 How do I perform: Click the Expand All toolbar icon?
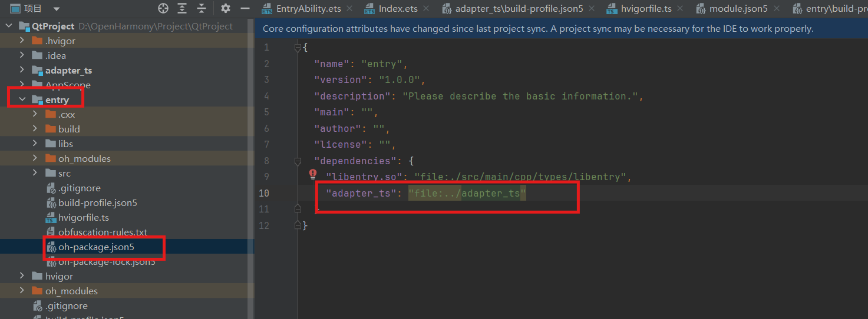pos(183,8)
